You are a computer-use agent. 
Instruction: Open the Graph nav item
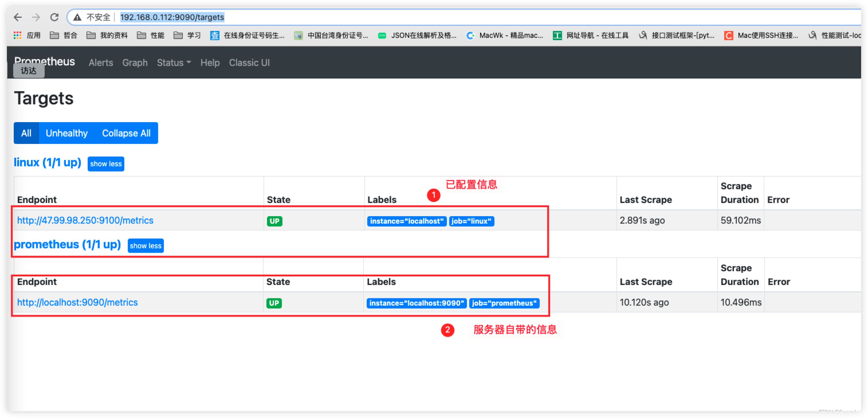pos(135,63)
